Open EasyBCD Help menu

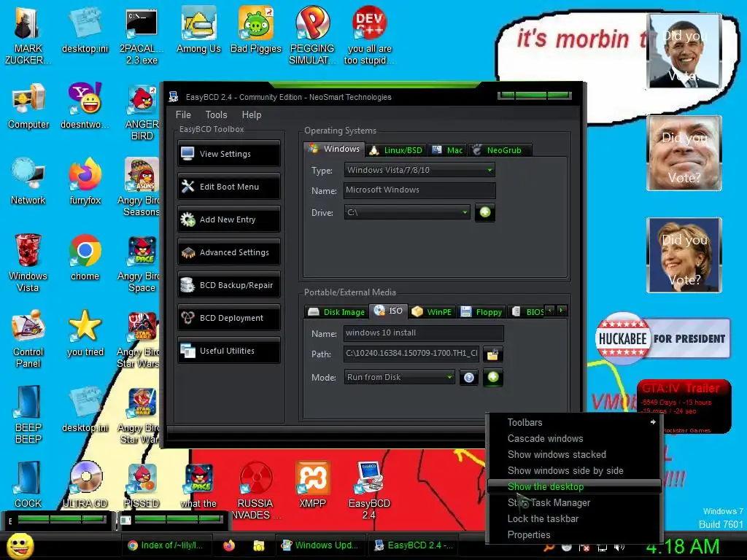coord(252,114)
